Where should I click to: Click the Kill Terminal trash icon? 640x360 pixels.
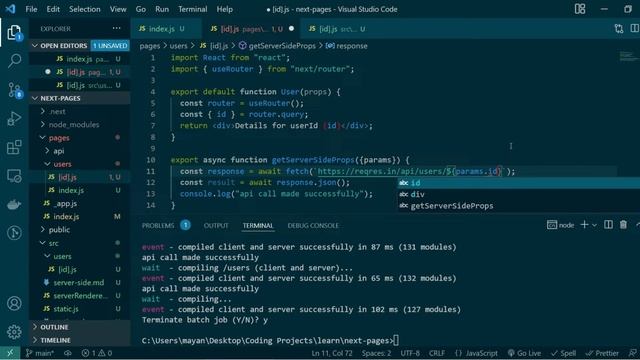623,224
